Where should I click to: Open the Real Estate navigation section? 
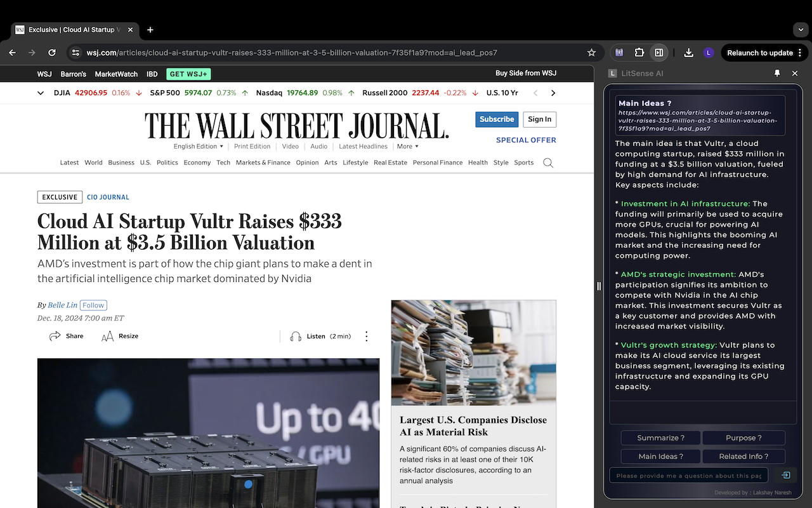coord(390,163)
